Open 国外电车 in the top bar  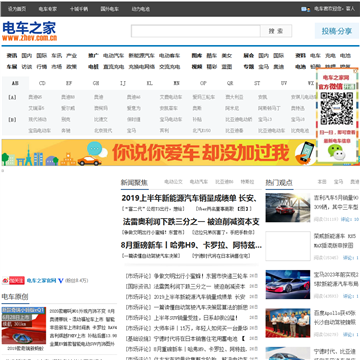[110, 9]
